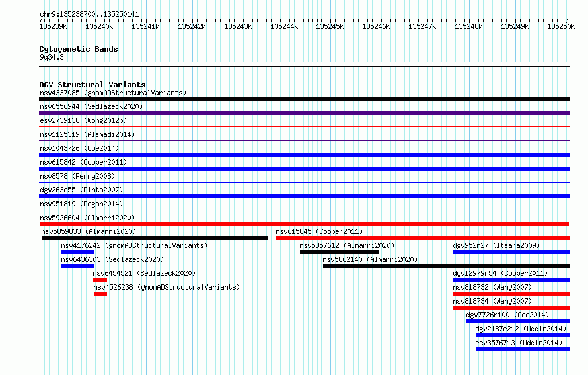This screenshot has height=375, width=588.
Task: Select the blue nsv6436303 variant bar
Action: click(x=77, y=266)
